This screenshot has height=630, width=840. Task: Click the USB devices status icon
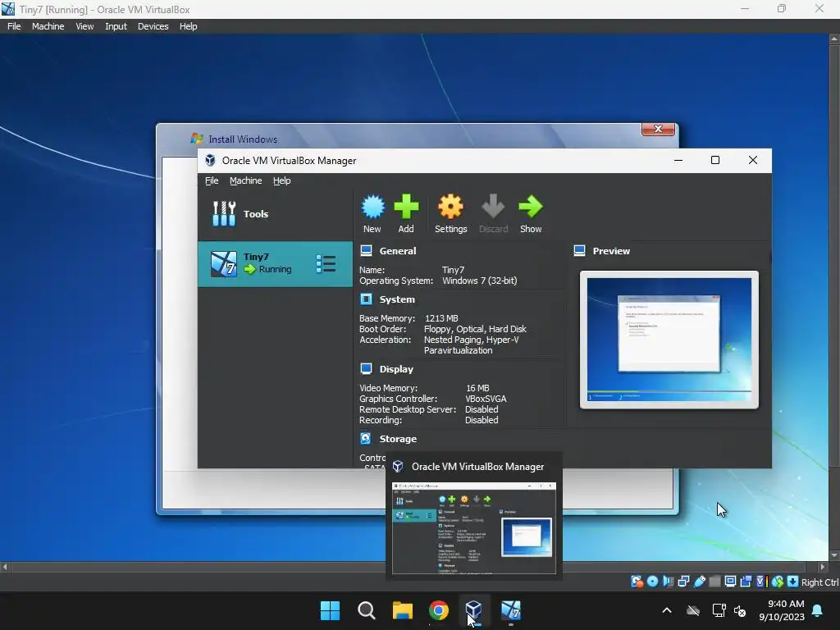point(699,582)
